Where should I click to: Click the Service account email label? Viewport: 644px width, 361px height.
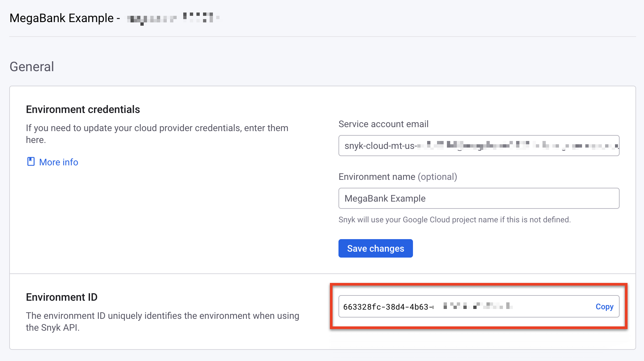click(x=383, y=124)
